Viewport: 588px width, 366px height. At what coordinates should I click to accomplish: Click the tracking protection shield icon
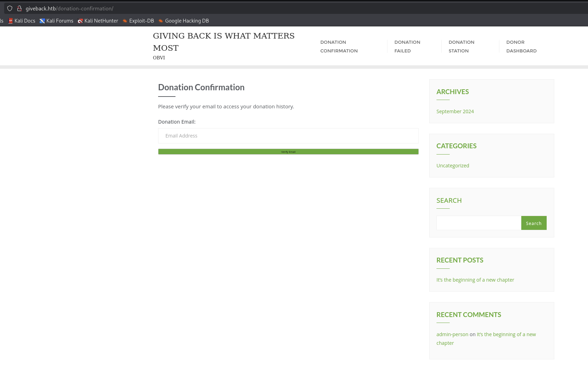point(9,8)
